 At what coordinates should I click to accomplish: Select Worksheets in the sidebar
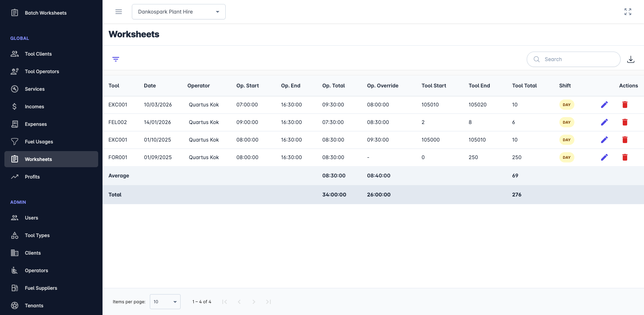51,159
